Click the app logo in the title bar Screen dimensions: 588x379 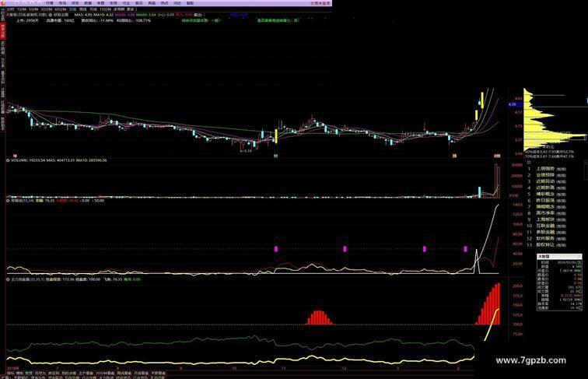[2, 3]
